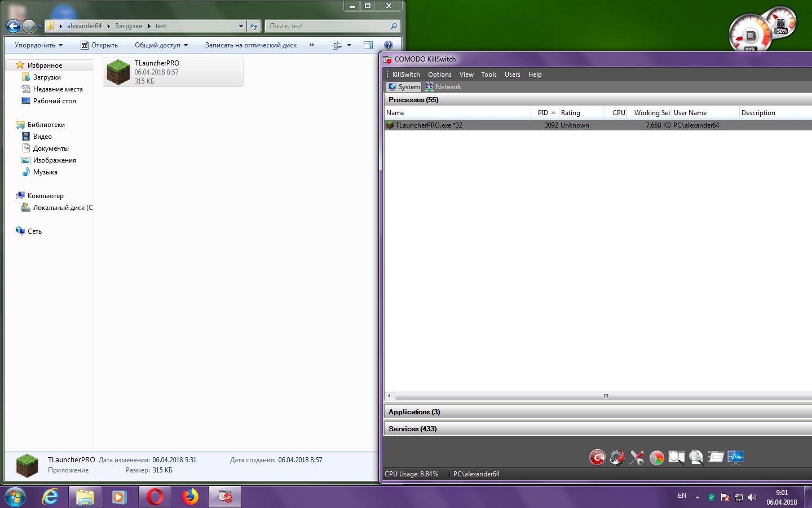Viewport: 812px width, 508px height.
Task: Open the Windows Start menu
Action: (15, 497)
